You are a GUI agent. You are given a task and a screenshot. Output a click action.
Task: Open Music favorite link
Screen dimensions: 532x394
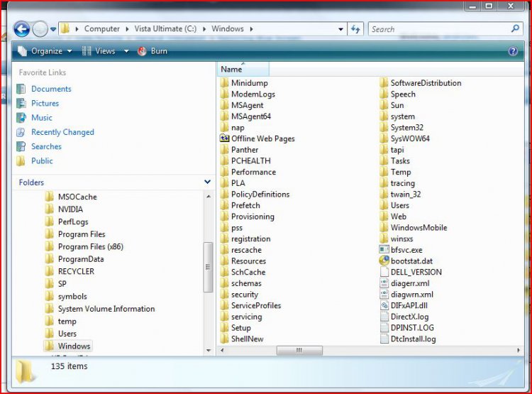click(x=42, y=118)
